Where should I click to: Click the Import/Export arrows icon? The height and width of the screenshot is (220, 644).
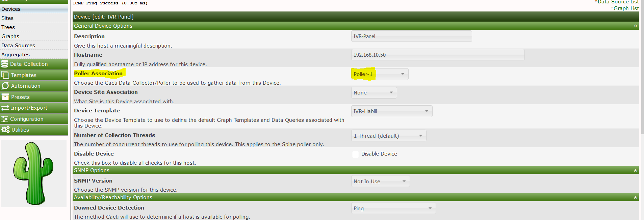[5, 108]
